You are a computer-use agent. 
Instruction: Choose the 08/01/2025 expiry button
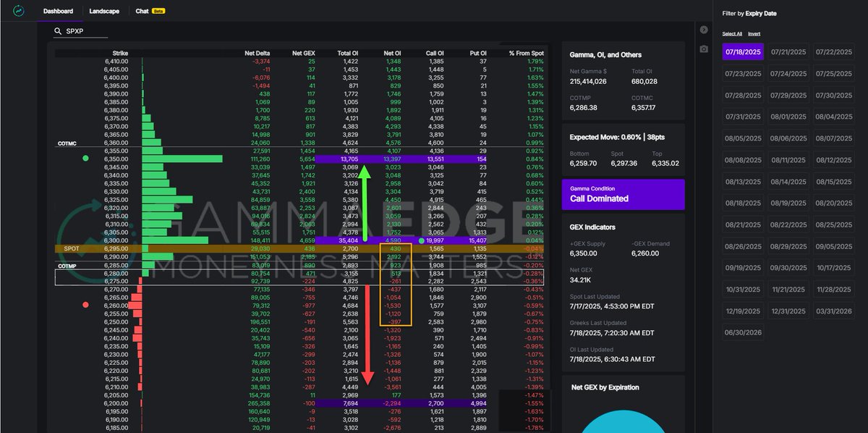(x=788, y=117)
